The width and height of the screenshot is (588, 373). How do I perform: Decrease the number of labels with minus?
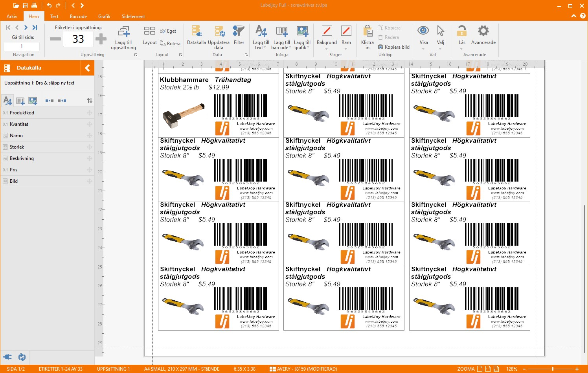(55, 39)
